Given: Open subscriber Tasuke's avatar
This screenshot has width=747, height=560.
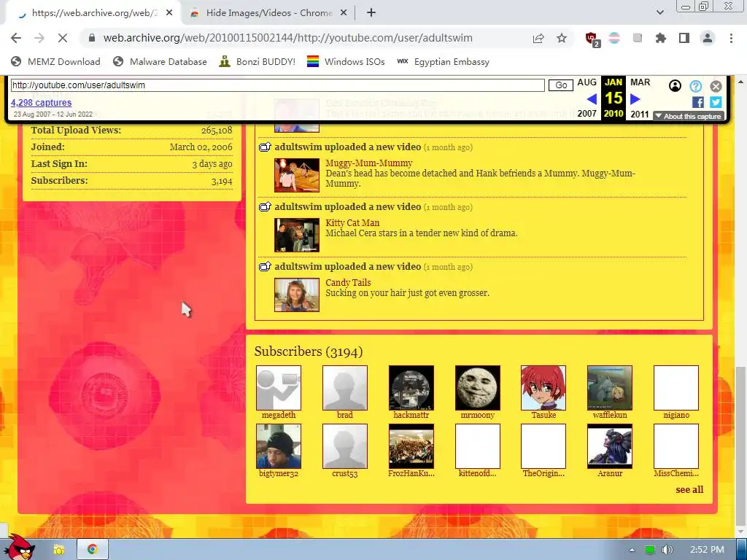Looking at the screenshot, I should 543,388.
